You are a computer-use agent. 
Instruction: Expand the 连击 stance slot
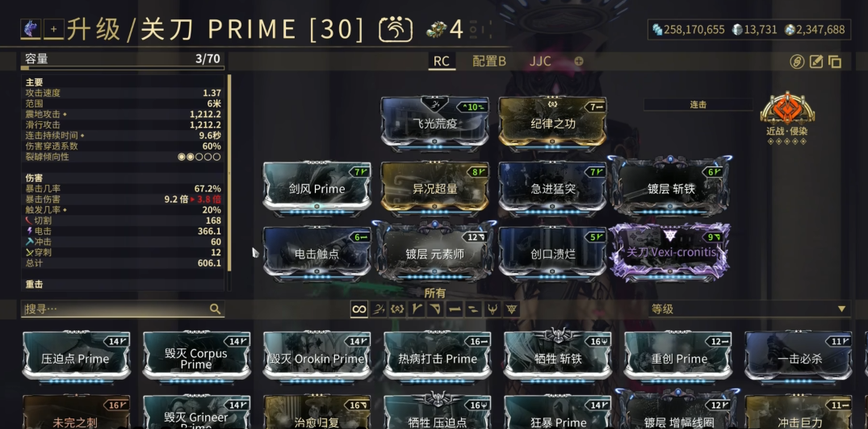point(698,104)
